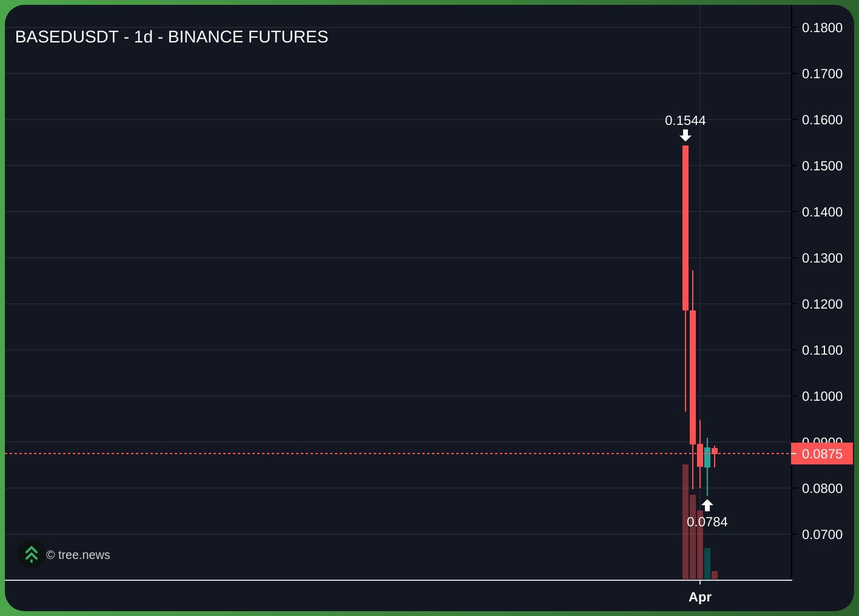Click the 0.1500 price axis label
Viewport: 859px width, 616px height.
click(822, 166)
